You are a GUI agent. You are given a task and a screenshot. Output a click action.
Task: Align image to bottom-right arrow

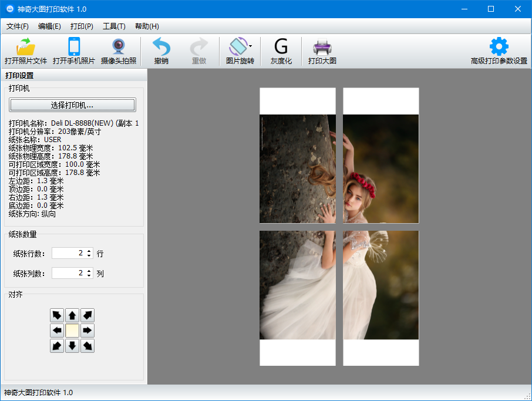87,346
